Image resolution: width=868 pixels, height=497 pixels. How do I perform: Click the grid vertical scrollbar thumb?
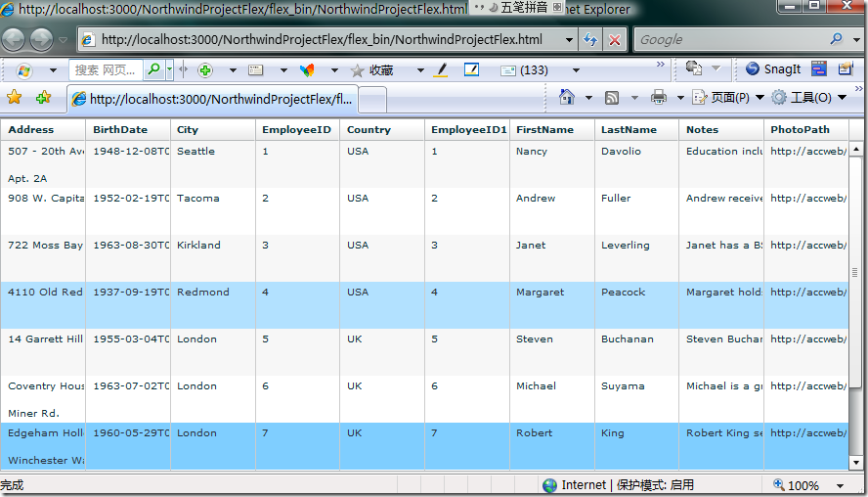(856, 272)
